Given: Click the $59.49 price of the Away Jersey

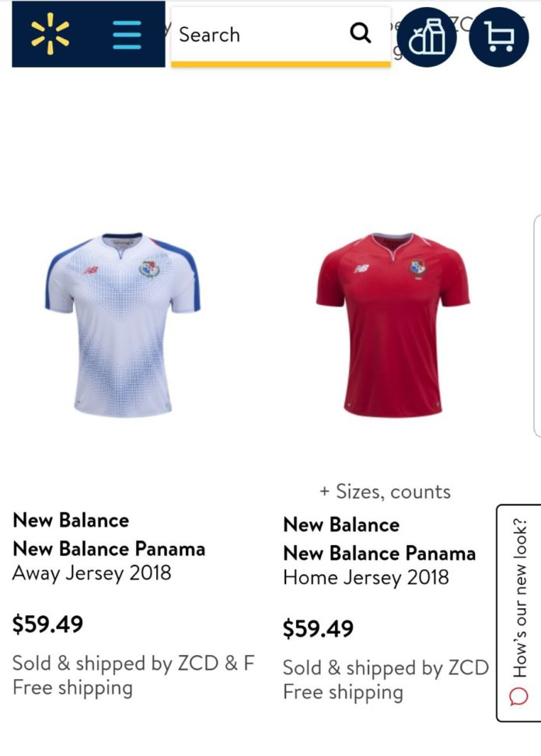Looking at the screenshot, I should (x=47, y=624).
